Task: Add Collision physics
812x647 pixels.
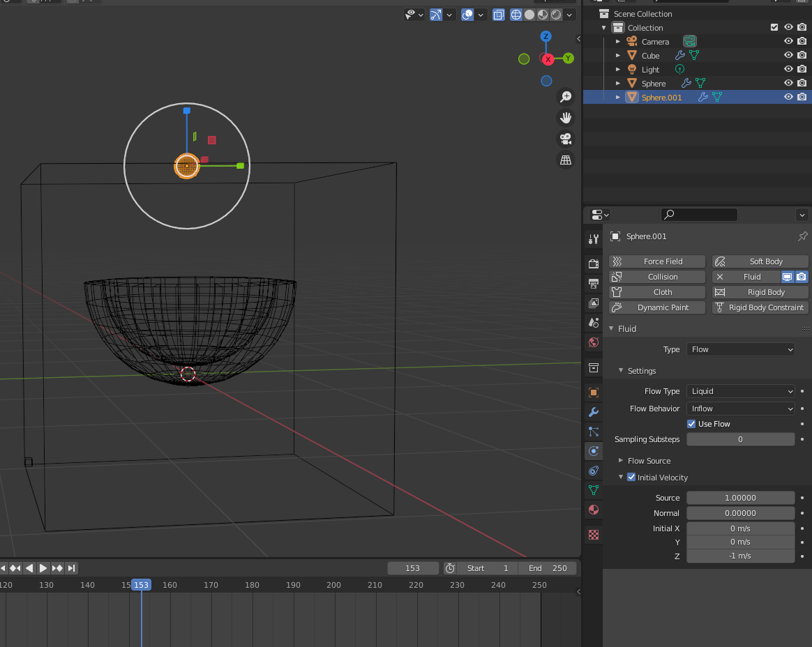Action: (x=657, y=277)
